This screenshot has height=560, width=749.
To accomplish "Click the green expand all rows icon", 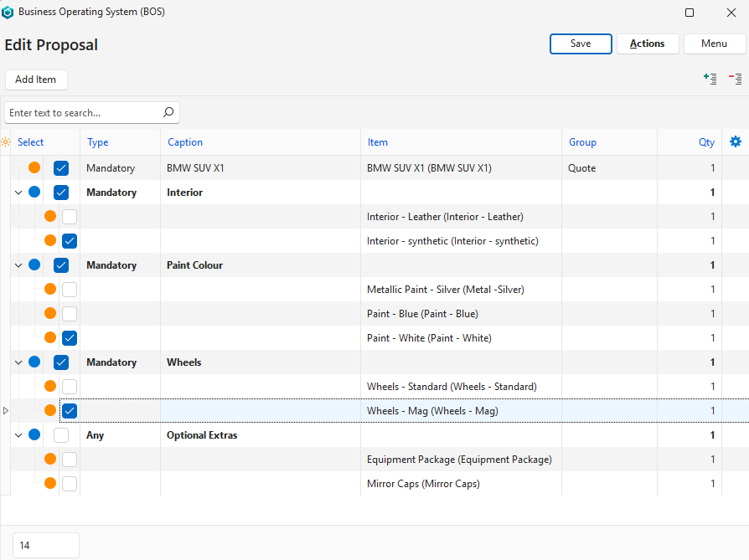I will [x=710, y=79].
